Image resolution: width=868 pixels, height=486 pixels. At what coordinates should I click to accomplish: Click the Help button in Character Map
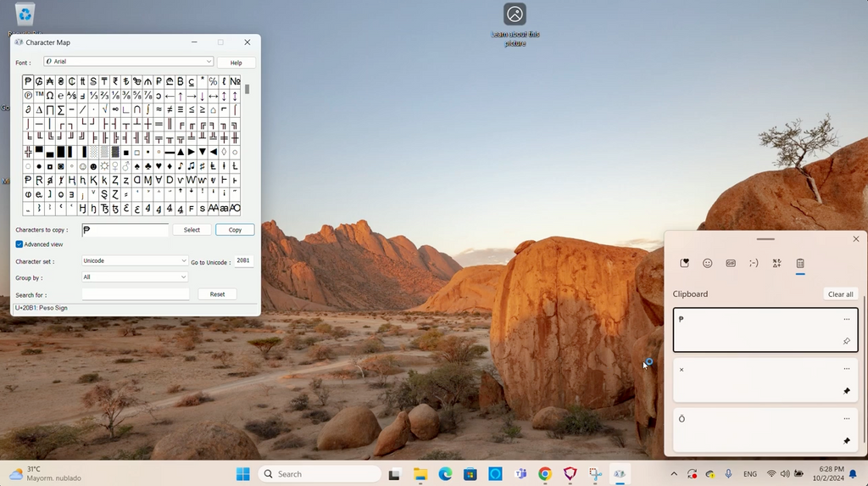(x=236, y=63)
